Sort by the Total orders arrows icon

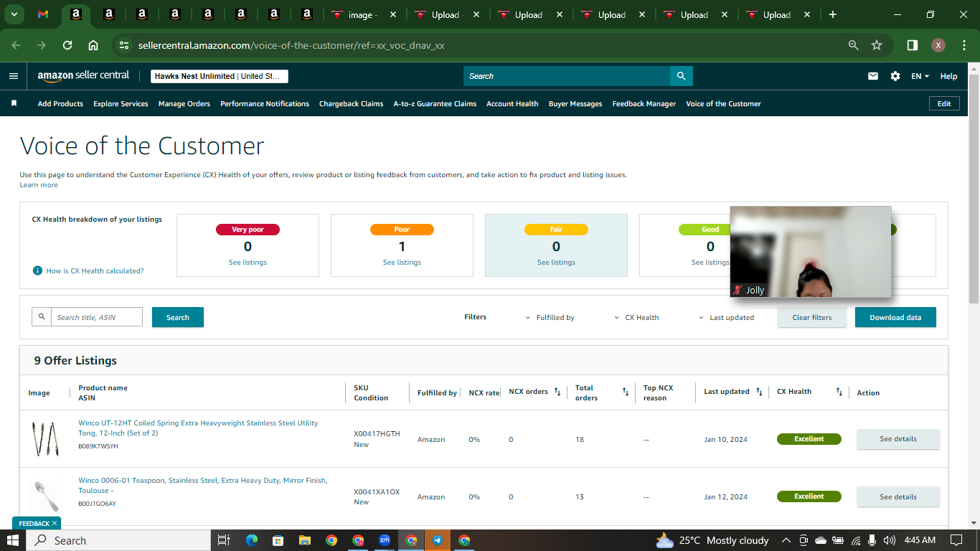(626, 392)
